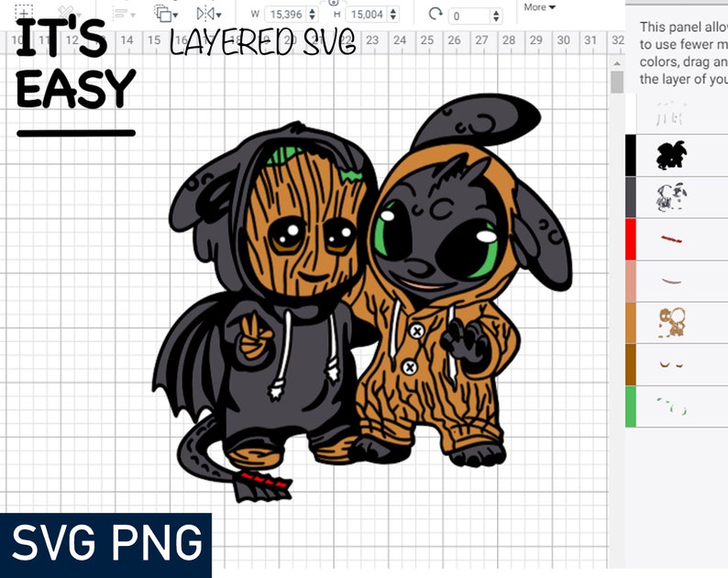Select the pink mouth layer thumbnail

click(x=671, y=280)
